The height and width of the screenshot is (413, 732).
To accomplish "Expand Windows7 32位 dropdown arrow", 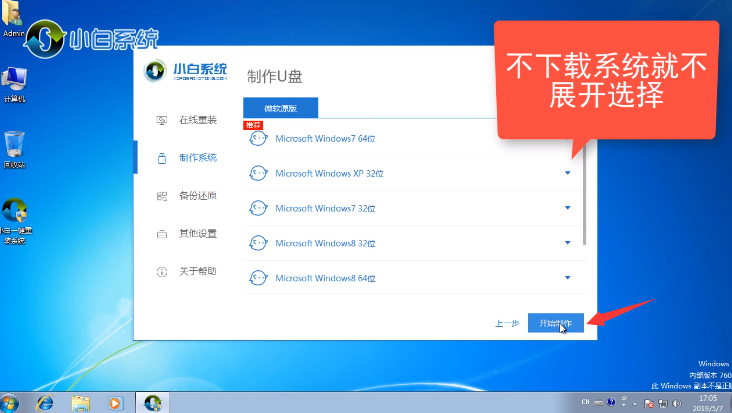I will [568, 208].
